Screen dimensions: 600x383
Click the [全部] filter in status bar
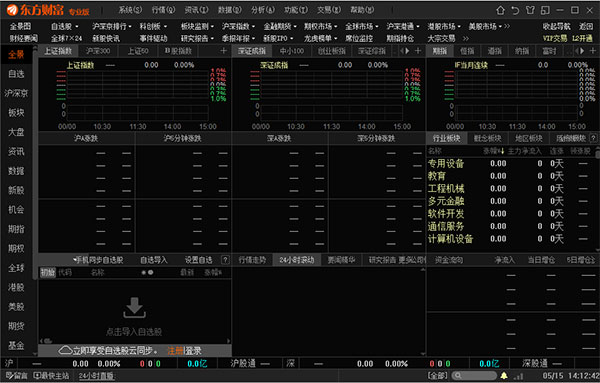[x=437, y=375]
